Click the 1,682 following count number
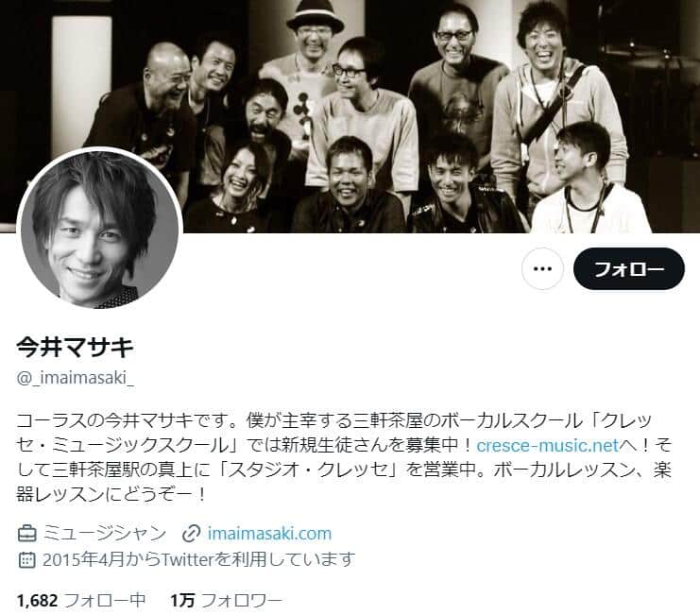Image resolution: width=700 pixels, height=615 pixels. (x=38, y=601)
